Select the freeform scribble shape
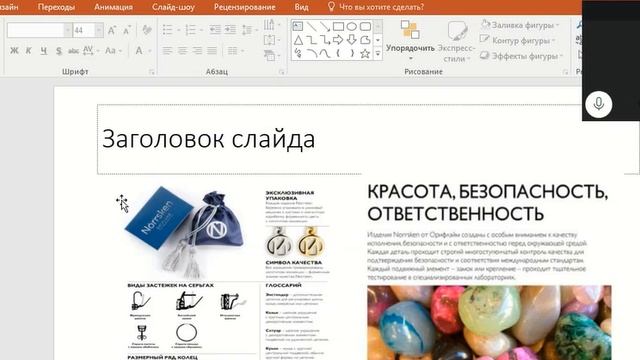This screenshot has width=640, height=360. (x=298, y=53)
